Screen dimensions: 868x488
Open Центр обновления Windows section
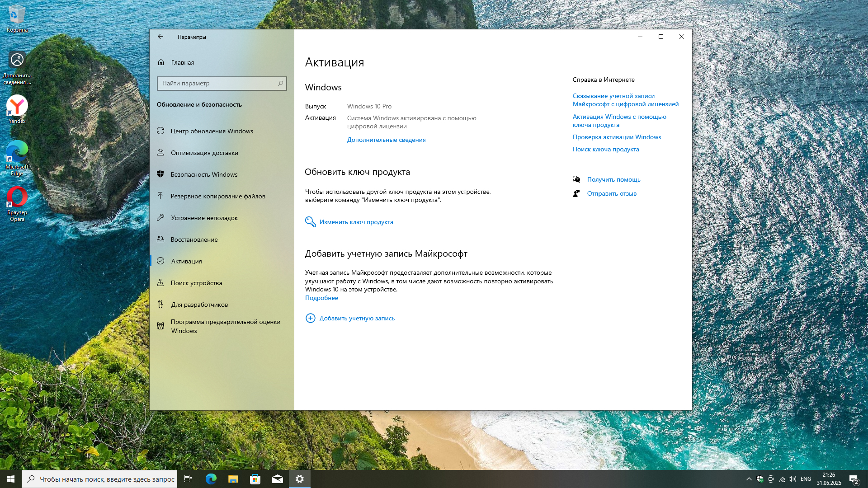coord(212,131)
